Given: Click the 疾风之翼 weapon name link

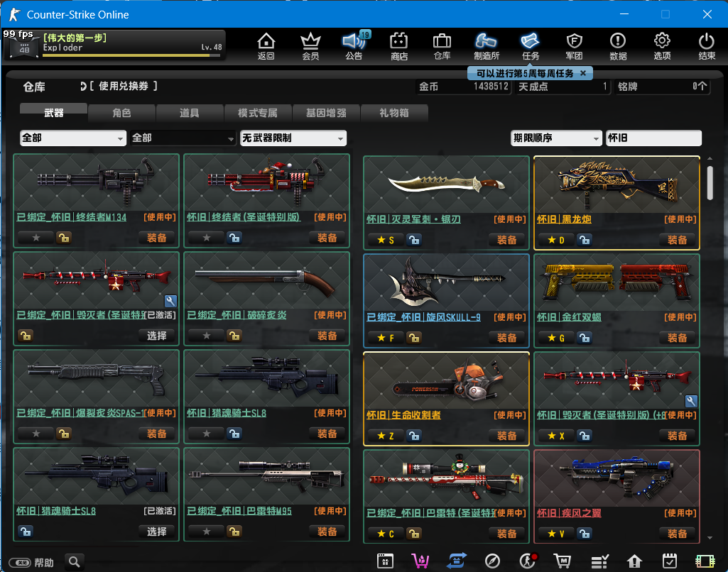Looking at the screenshot, I should pyautogui.click(x=569, y=512).
